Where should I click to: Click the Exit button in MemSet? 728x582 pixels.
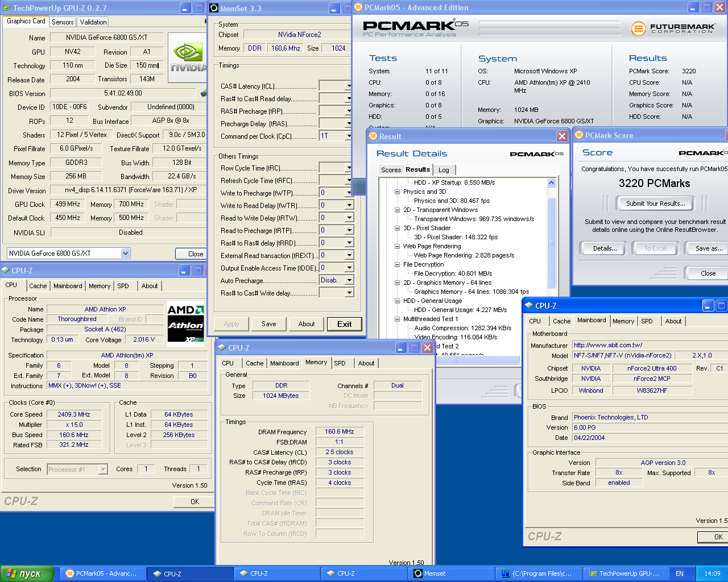click(x=345, y=324)
